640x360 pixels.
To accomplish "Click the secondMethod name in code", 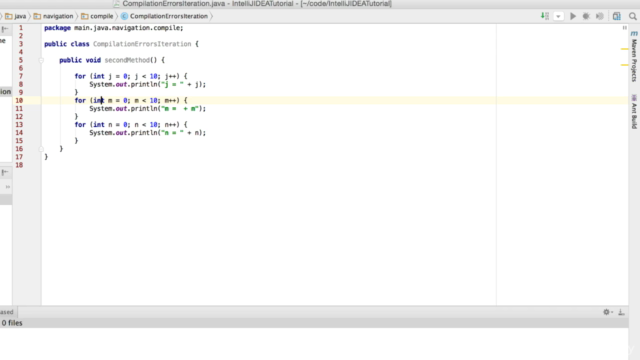I will click(127, 60).
